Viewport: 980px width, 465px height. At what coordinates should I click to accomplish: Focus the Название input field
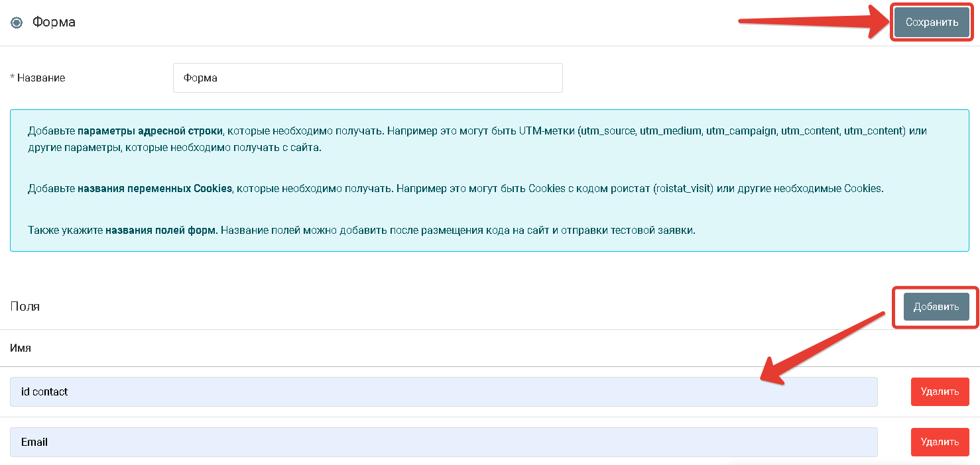click(x=367, y=77)
